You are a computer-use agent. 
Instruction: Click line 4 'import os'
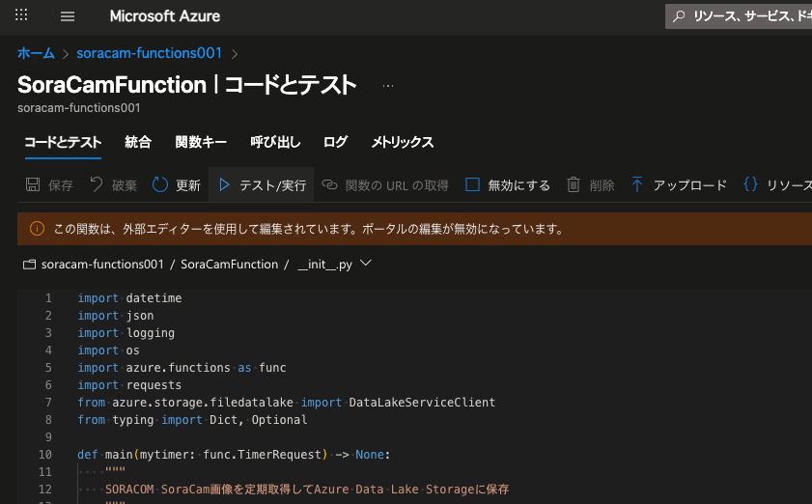[x=109, y=350]
